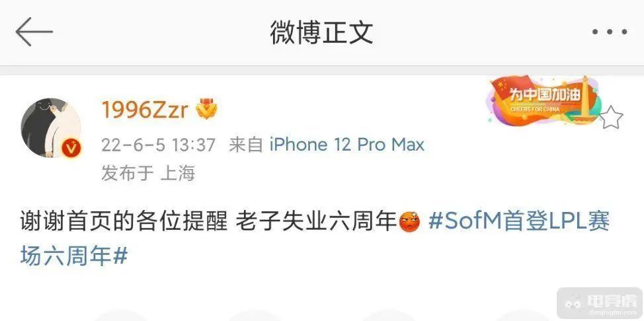644x321 pixels.
Task: Tap the membership badge beside 1996Zzr
Action: click(x=207, y=109)
